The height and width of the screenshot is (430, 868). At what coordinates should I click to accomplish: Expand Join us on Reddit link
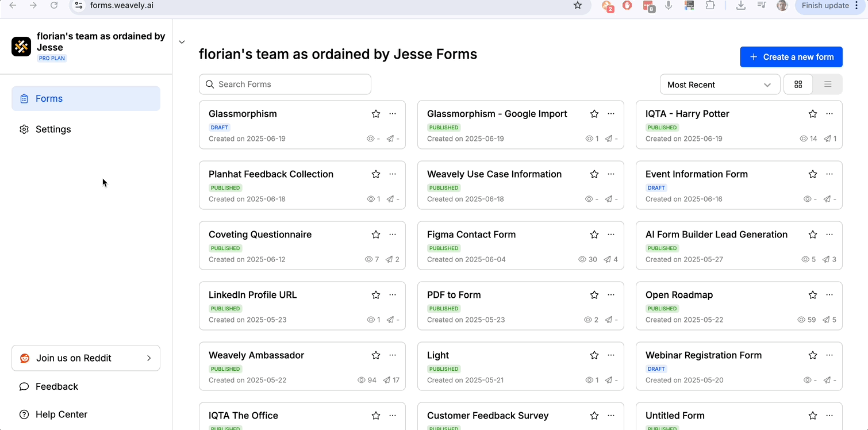click(x=86, y=358)
